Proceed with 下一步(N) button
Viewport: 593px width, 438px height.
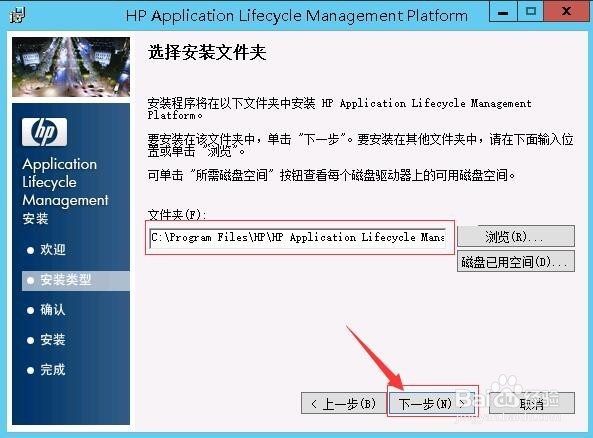coord(432,404)
